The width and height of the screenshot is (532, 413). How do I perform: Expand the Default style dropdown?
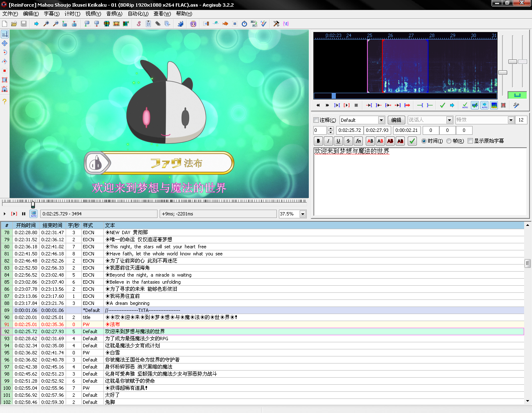click(381, 120)
